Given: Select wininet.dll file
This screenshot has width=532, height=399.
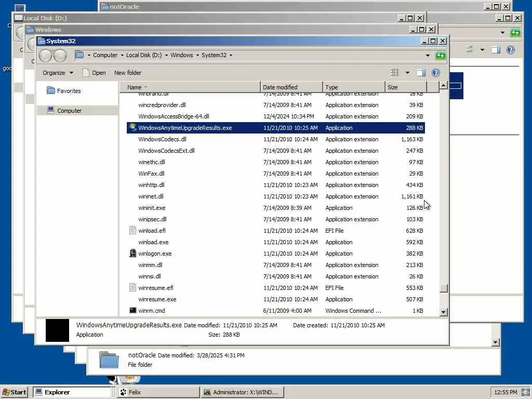Looking at the screenshot, I should pyautogui.click(x=275, y=196).
